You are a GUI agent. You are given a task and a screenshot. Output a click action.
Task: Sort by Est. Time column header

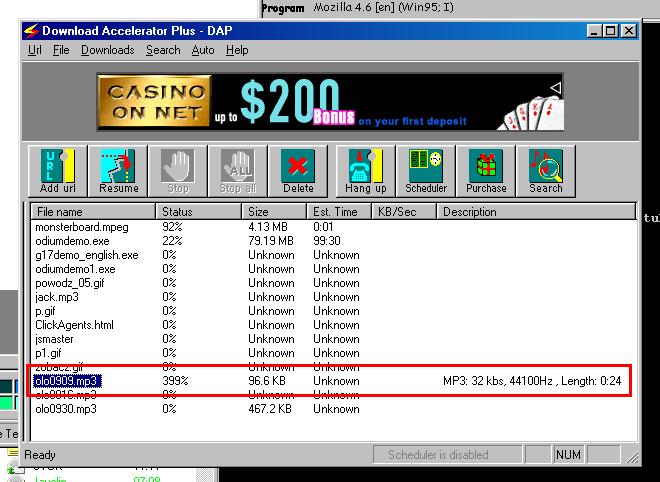(339, 212)
